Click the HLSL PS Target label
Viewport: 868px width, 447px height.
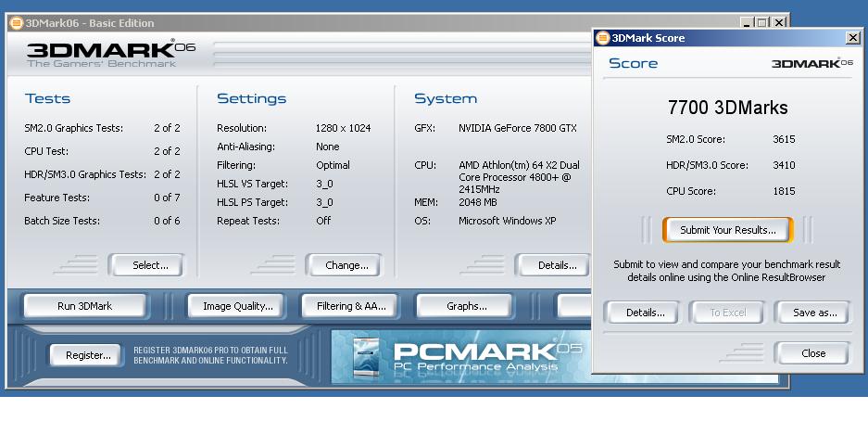pos(252,202)
